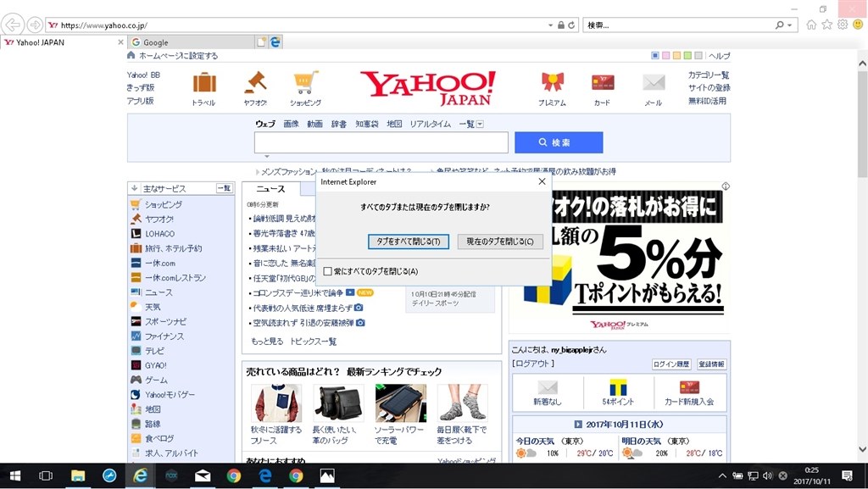Open Login history button
The image size is (868, 489).
tap(671, 364)
